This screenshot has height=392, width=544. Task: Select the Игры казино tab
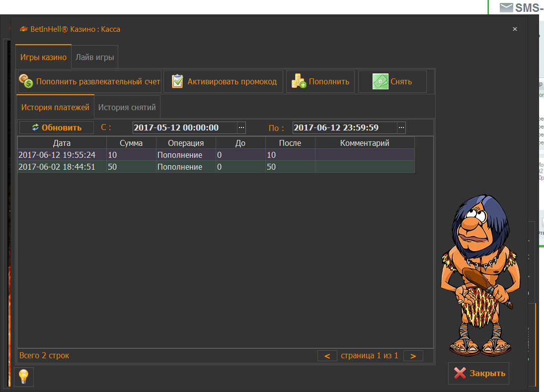click(43, 58)
